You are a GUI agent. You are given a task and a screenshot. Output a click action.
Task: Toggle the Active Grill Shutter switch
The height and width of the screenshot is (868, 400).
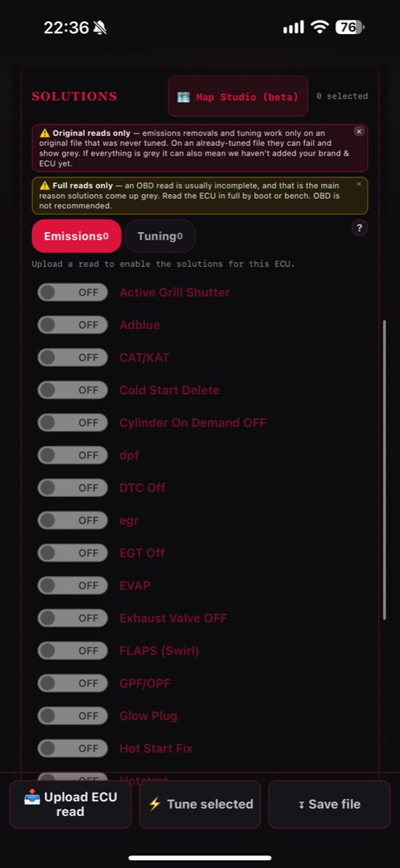click(73, 292)
